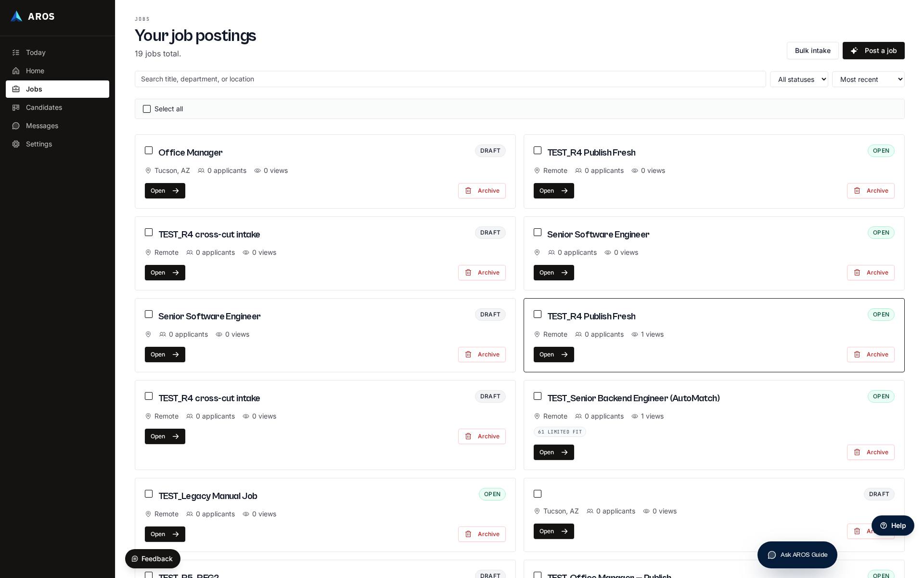Image resolution: width=924 pixels, height=578 pixels.
Task: Click the 61 LIMITED FIT badge
Action: pos(560,432)
